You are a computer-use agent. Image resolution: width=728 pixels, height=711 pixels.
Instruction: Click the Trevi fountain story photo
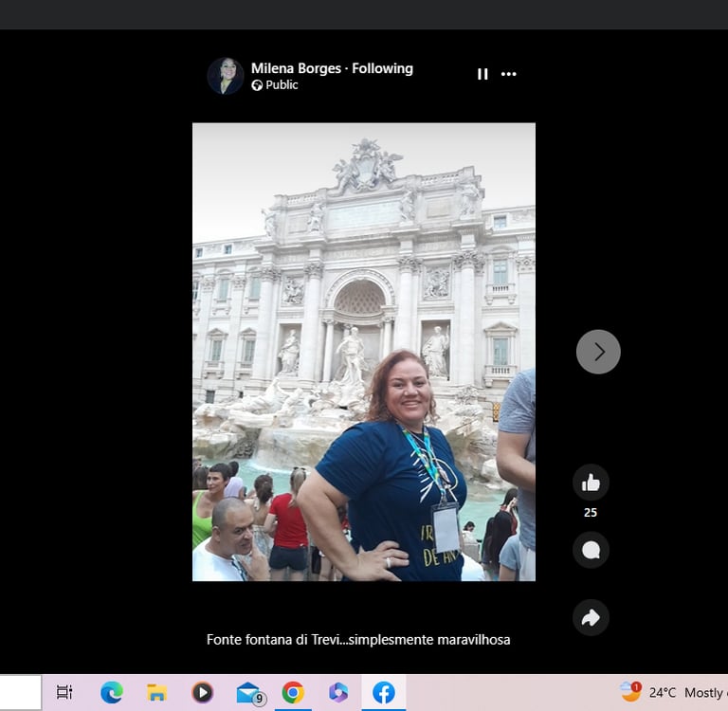364,352
